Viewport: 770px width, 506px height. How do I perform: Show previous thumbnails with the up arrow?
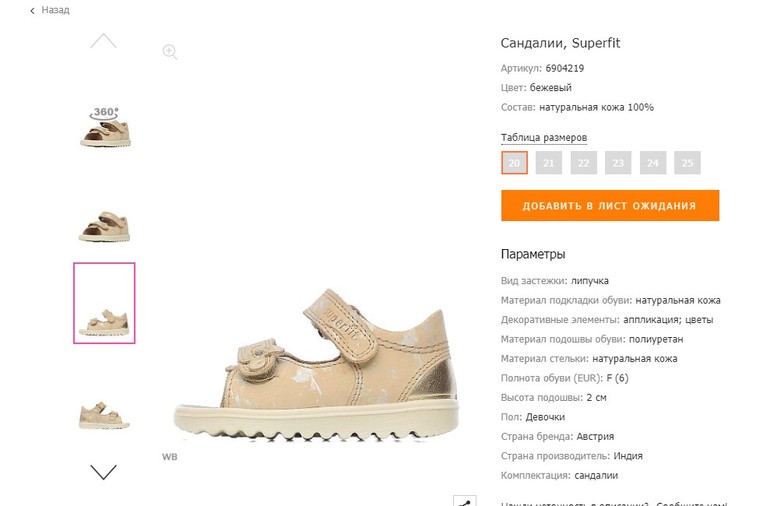(104, 41)
